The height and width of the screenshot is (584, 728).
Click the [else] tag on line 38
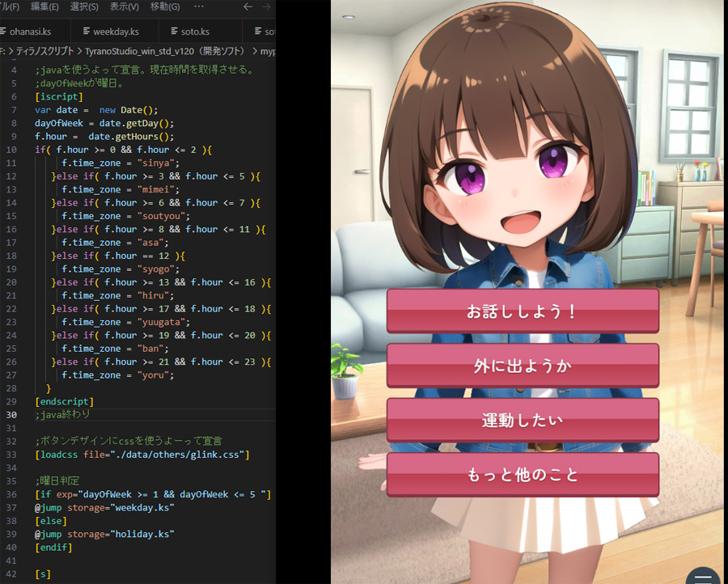[51, 522]
